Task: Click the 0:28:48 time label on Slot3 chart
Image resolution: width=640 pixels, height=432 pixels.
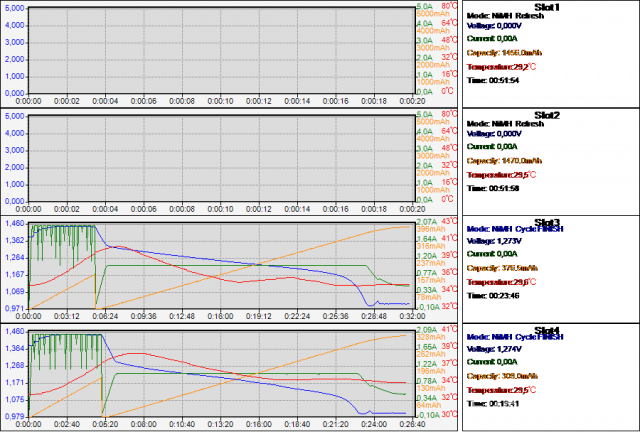Action: [x=374, y=316]
